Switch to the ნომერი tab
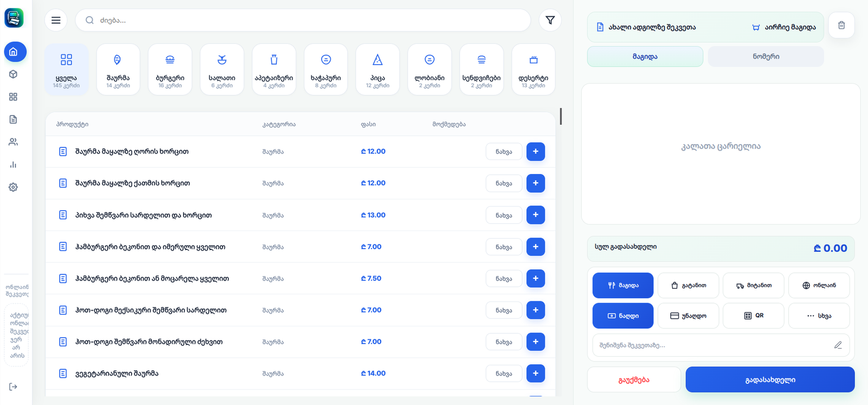Viewport: 868px width, 405px height. coord(766,56)
